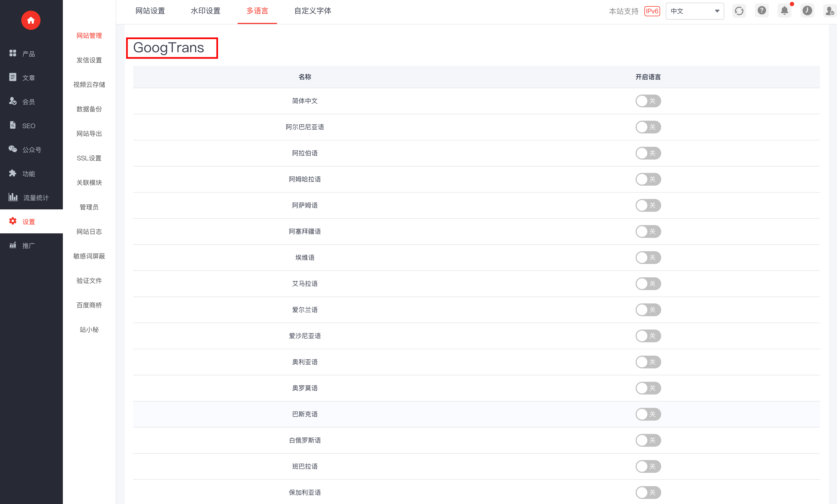Select the 设置 gear sidebar item
837x504 pixels.
(x=31, y=221)
